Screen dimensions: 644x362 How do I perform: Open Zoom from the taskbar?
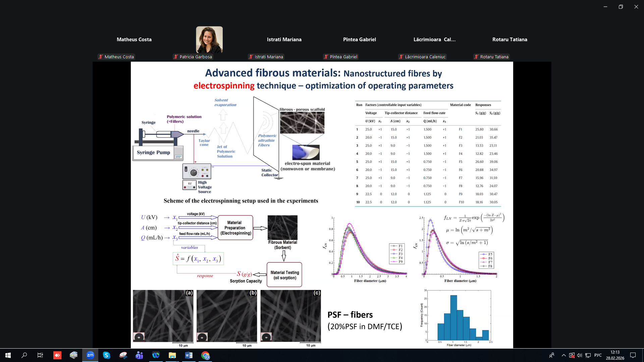point(90,355)
